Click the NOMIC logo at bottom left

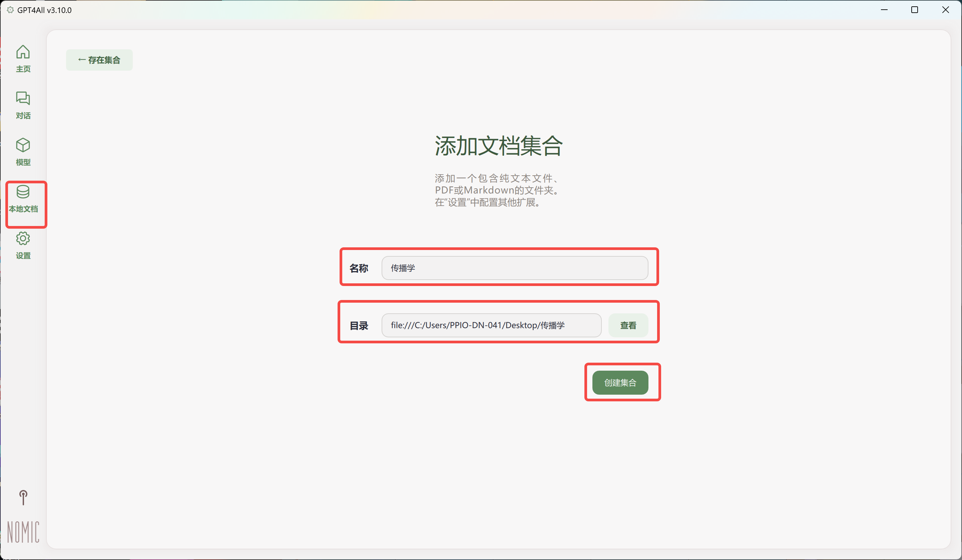point(23,531)
